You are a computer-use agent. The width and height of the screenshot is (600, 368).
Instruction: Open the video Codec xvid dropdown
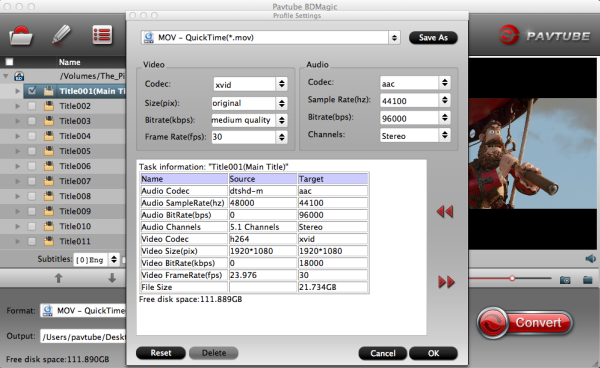250,84
